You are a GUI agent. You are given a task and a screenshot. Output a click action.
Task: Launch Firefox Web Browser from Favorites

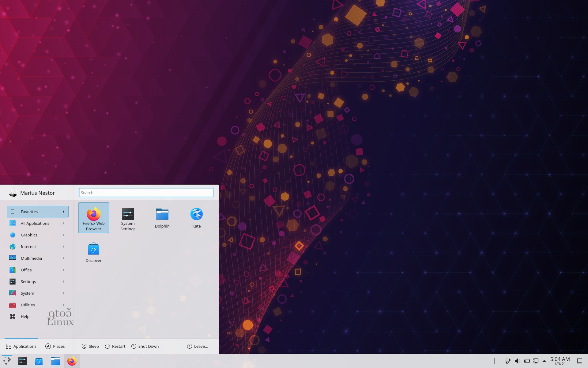coord(93,218)
